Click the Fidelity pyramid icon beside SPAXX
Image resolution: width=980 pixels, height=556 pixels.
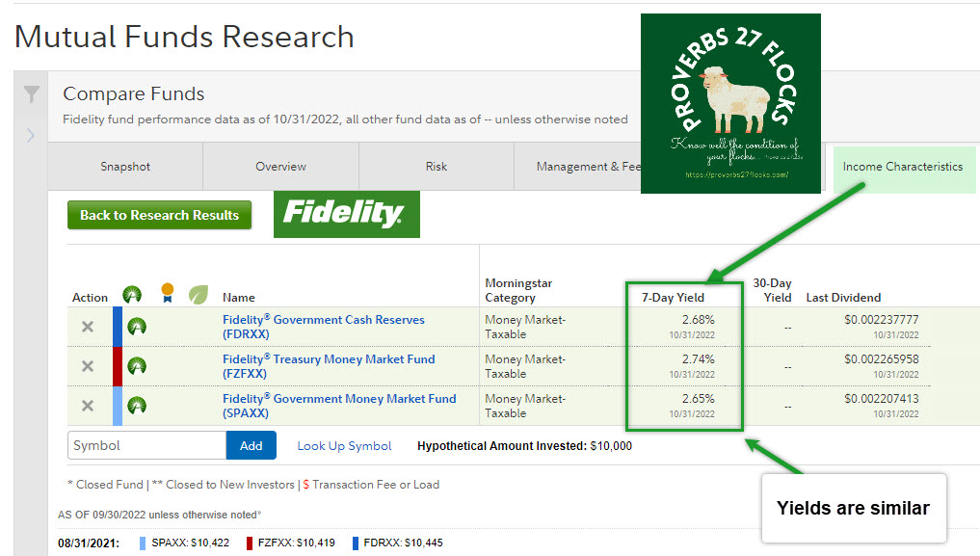pos(137,406)
